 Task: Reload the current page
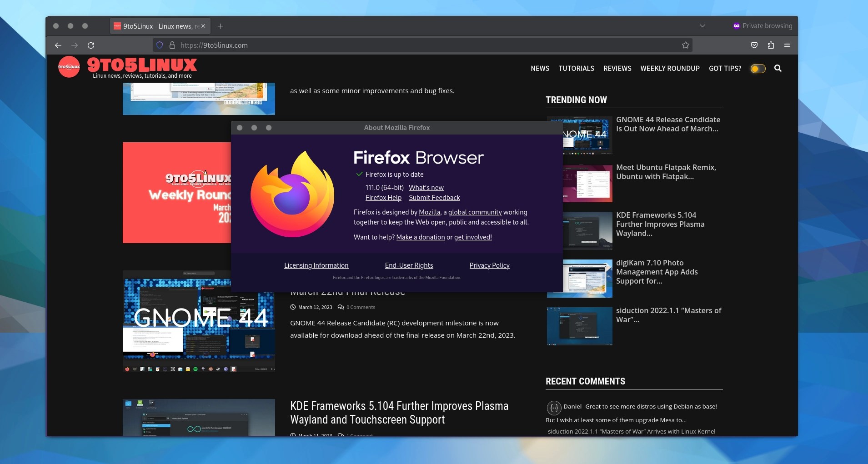[91, 45]
